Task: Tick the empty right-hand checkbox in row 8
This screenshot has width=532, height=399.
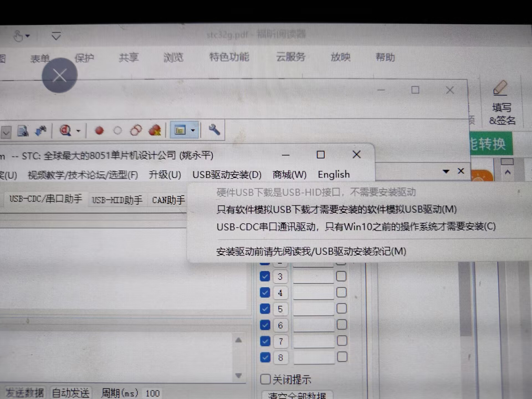Action: (342, 357)
